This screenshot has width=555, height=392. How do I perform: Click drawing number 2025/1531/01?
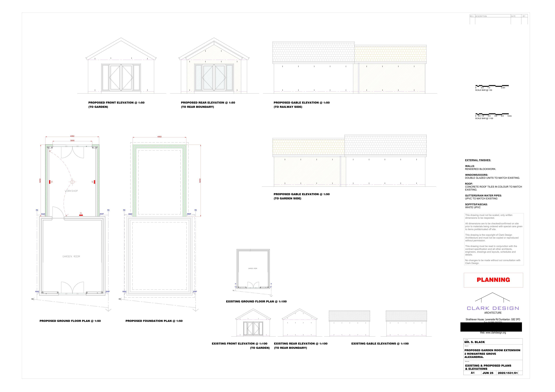[x=508, y=373]
